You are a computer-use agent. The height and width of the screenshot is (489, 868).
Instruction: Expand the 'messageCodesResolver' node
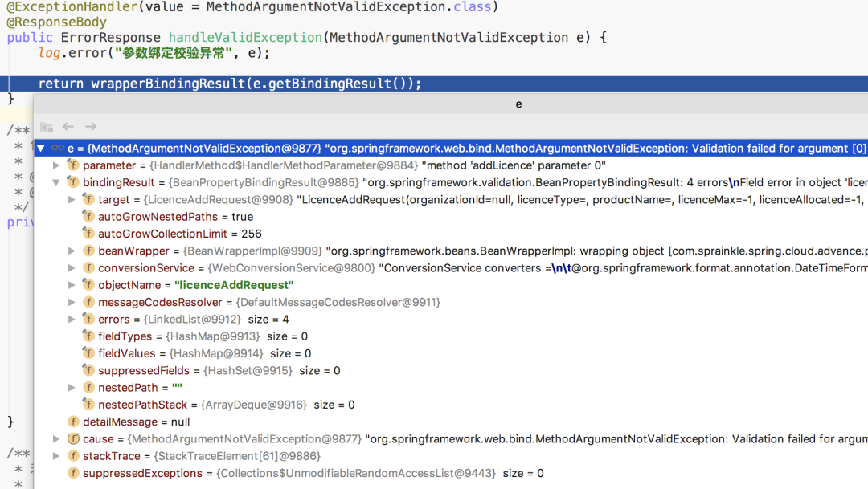72,303
